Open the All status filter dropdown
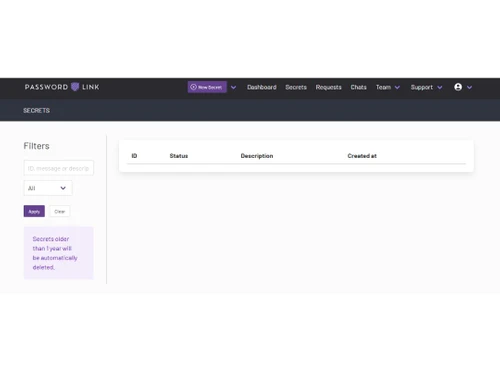This screenshot has width=500, height=375. 48,188
